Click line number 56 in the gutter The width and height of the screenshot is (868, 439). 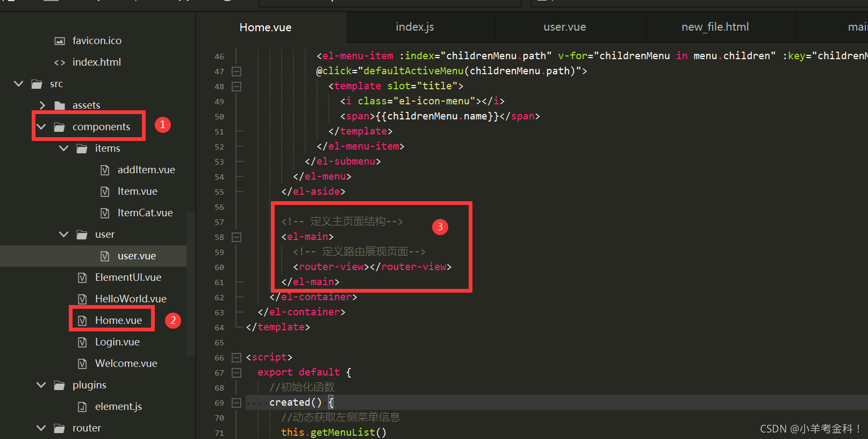tap(219, 207)
